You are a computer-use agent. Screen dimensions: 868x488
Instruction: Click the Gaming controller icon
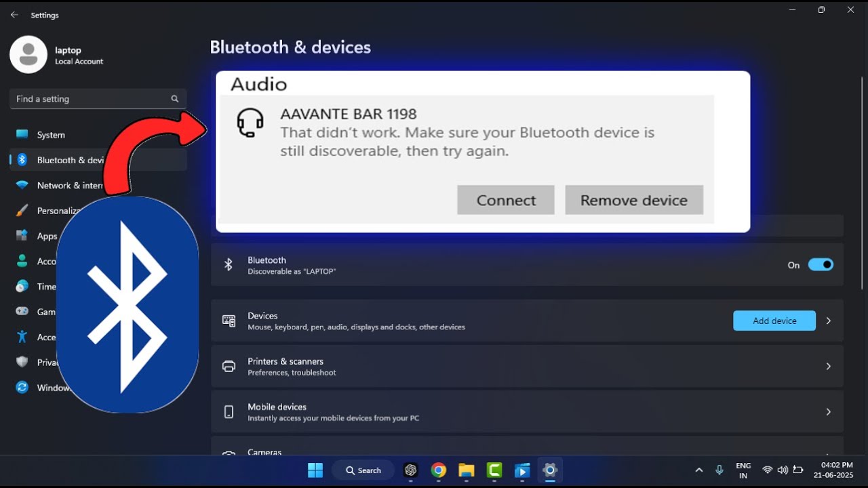(22, 311)
